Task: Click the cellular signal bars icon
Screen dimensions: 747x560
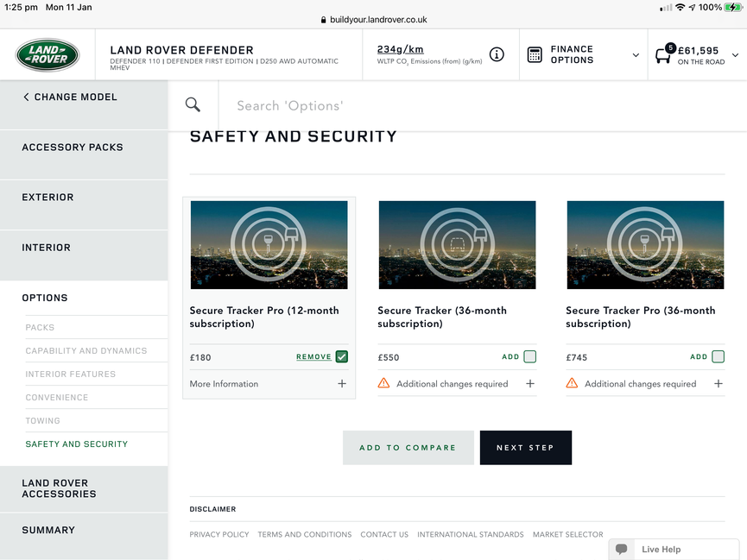Action: (666, 8)
